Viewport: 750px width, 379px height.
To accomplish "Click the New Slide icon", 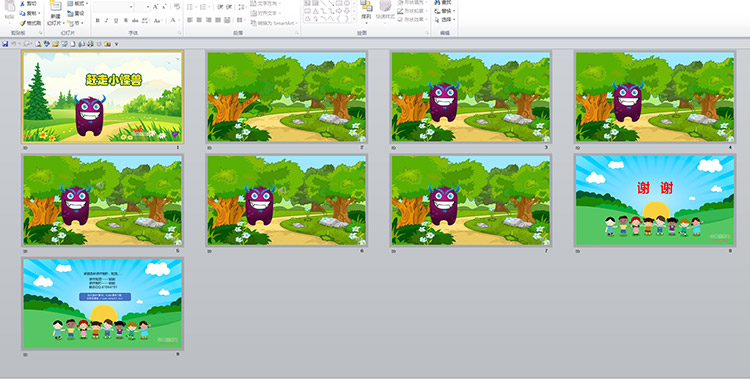I will pyautogui.click(x=55, y=7).
